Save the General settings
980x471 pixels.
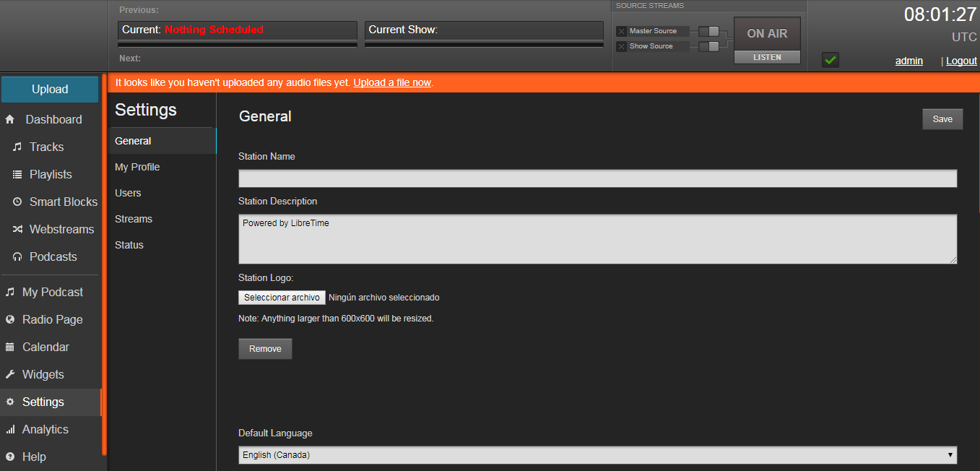click(942, 119)
